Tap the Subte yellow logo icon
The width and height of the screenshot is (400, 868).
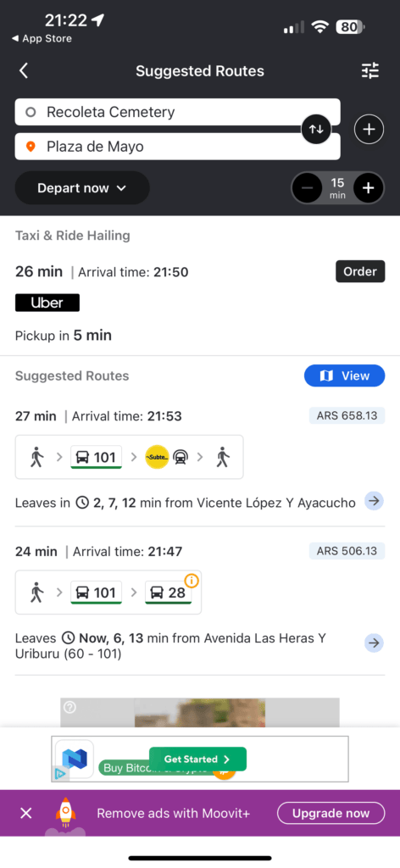(157, 457)
